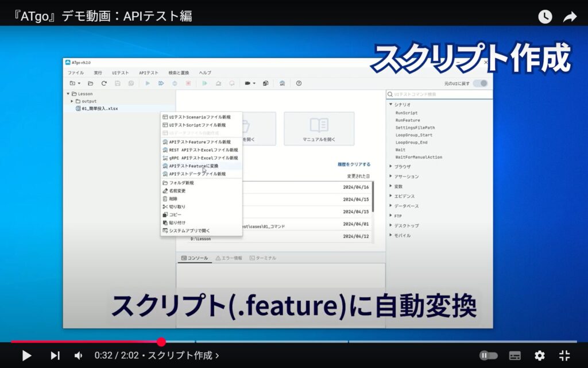Screen dimensions: 588x368
Task: Choose 切り取り in context menu
Action: (x=202, y=207)
